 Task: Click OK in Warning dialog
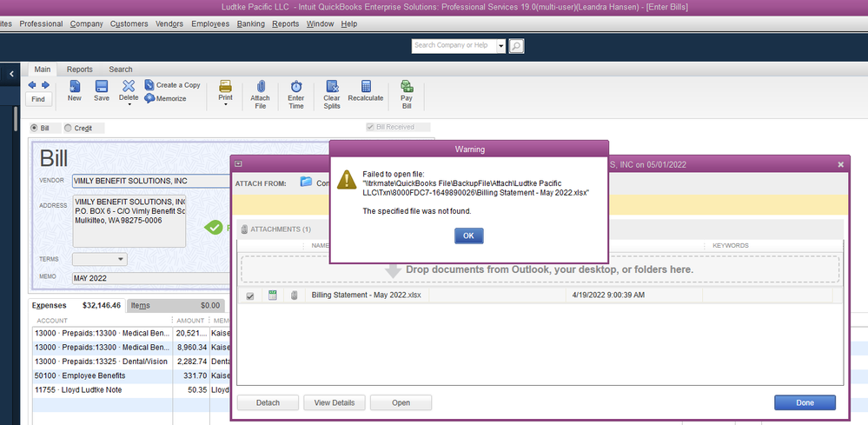point(469,236)
